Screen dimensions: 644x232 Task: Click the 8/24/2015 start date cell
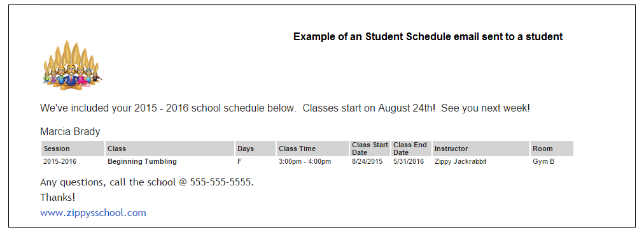click(x=367, y=162)
